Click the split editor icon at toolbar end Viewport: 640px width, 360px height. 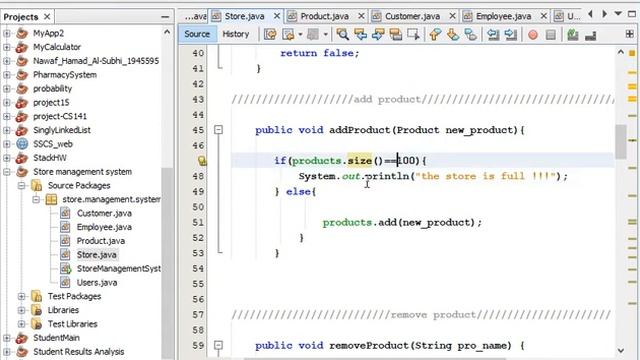coord(630,34)
